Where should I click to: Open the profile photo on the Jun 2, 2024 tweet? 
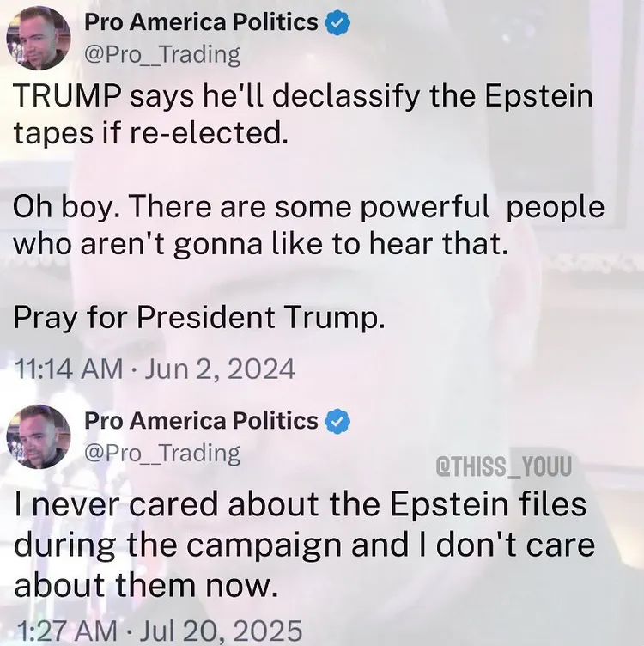click(x=39, y=39)
